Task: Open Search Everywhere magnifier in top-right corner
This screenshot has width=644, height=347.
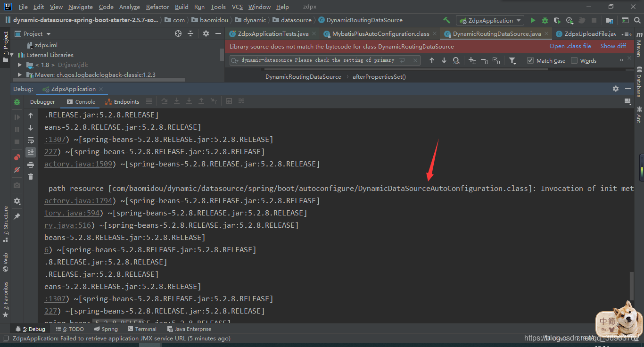Action: pos(637,20)
